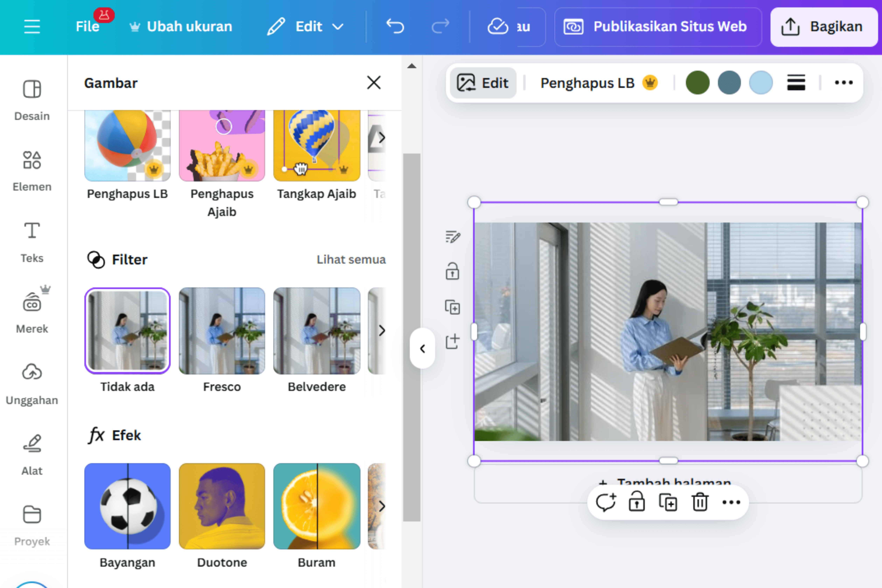Select the green color swatch
Screen dimensions: 882x588
[x=697, y=83]
